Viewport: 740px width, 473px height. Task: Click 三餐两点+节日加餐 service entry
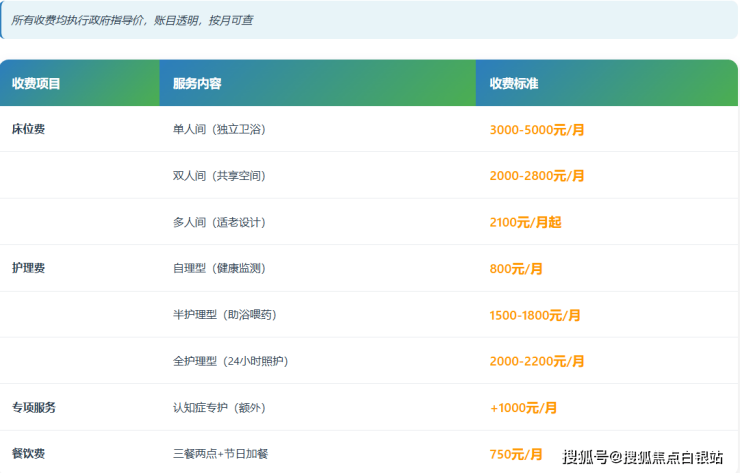coord(220,454)
